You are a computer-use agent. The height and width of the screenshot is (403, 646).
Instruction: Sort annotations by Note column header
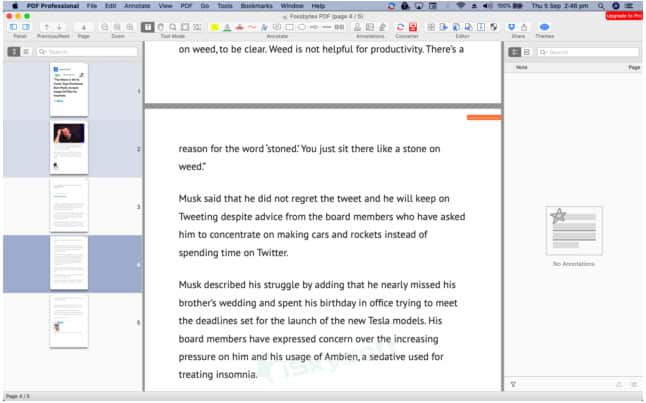click(x=522, y=67)
